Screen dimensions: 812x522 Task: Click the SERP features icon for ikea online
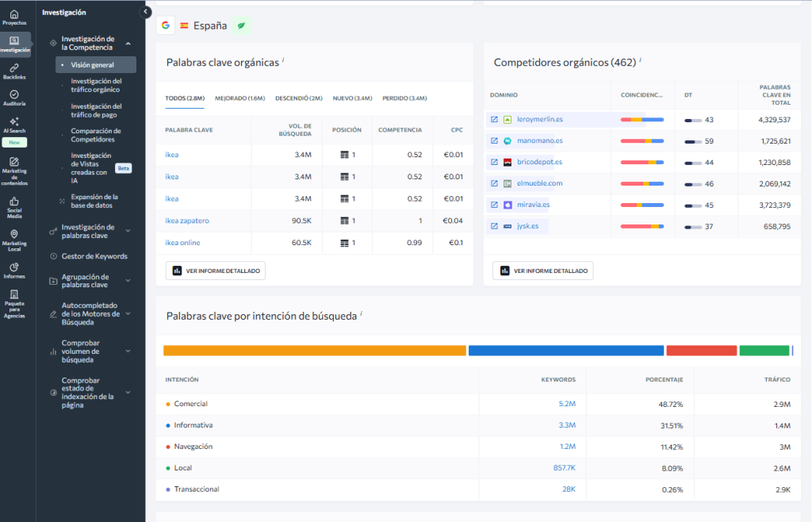[344, 243]
